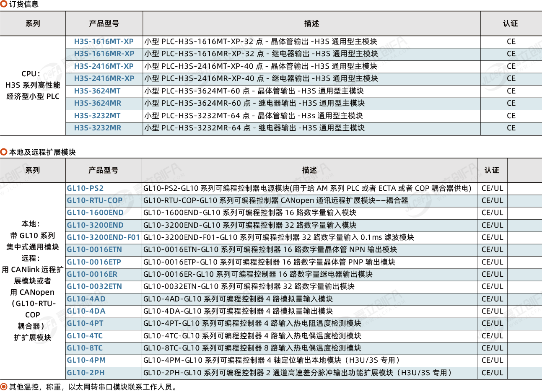This screenshot has height=392, width=542.
Task: Click the 16 路数字量晶体管 NPN 输出模块 description
Action: click(270, 249)
